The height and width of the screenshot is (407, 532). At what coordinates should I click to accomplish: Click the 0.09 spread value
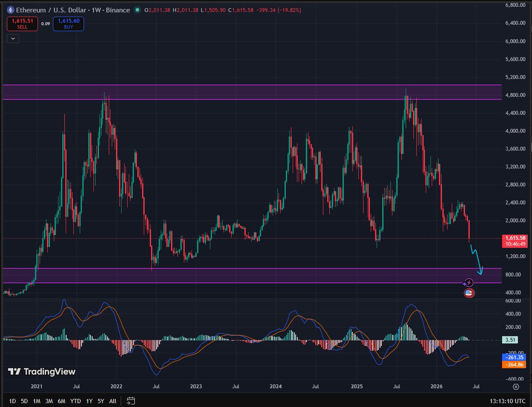(45, 24)
